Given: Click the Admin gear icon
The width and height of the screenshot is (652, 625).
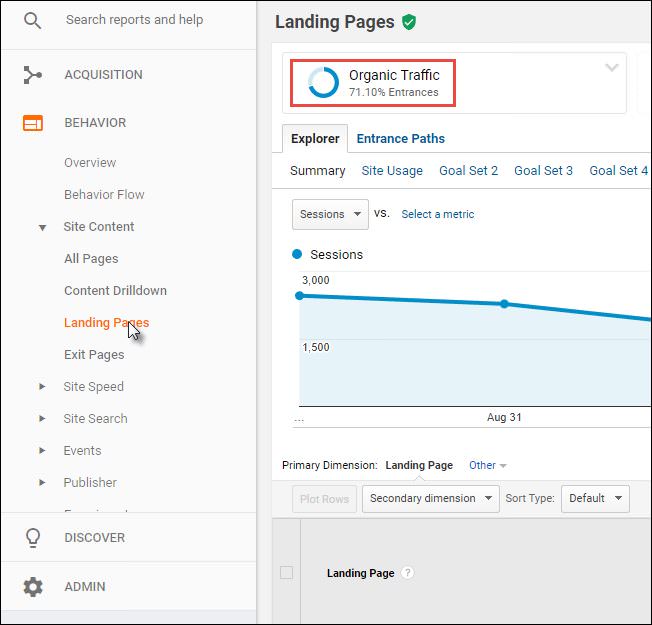Looking at the screenshot, I should click(x=33, y=587).
